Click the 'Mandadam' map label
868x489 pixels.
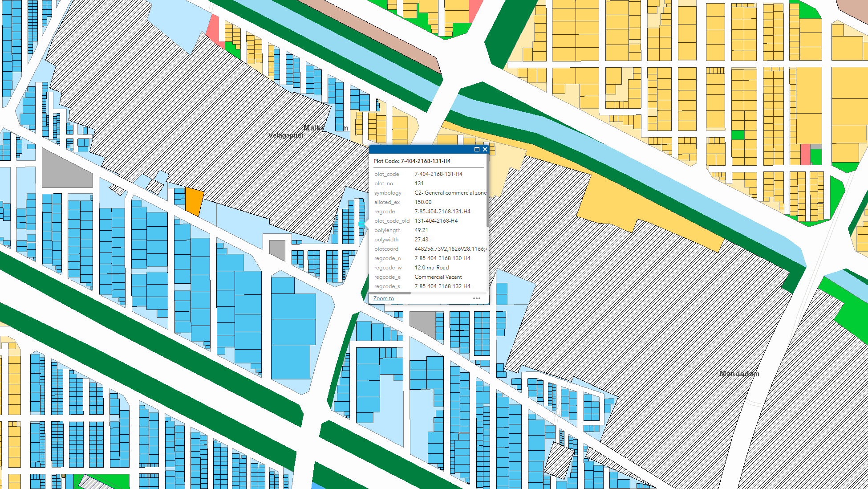tap(739, 374)
